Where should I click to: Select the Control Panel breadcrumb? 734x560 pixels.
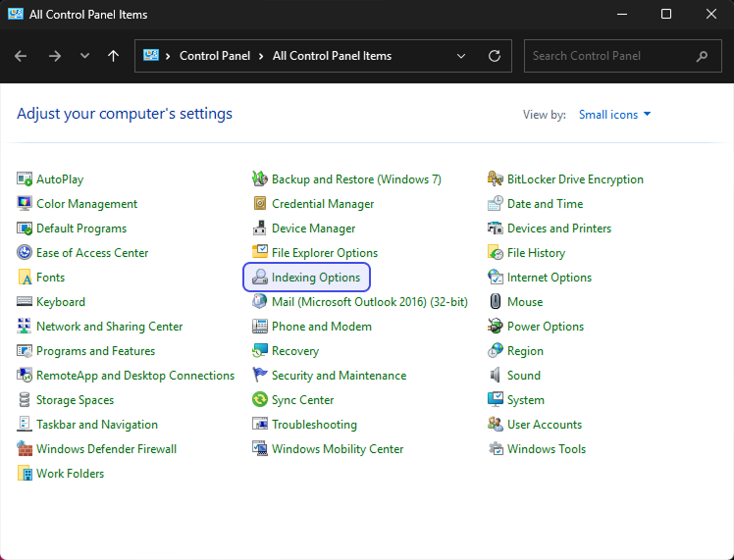(215, 56)
